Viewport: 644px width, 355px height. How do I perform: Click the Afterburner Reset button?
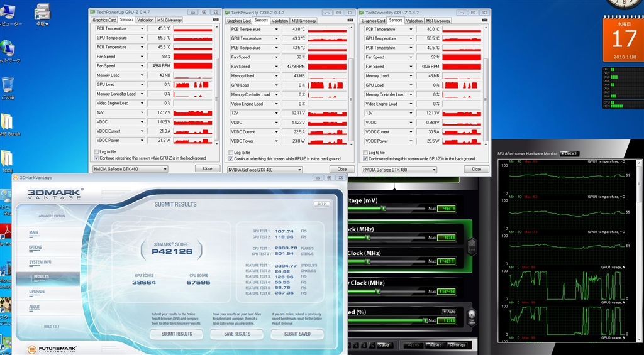tap(435, 345)
